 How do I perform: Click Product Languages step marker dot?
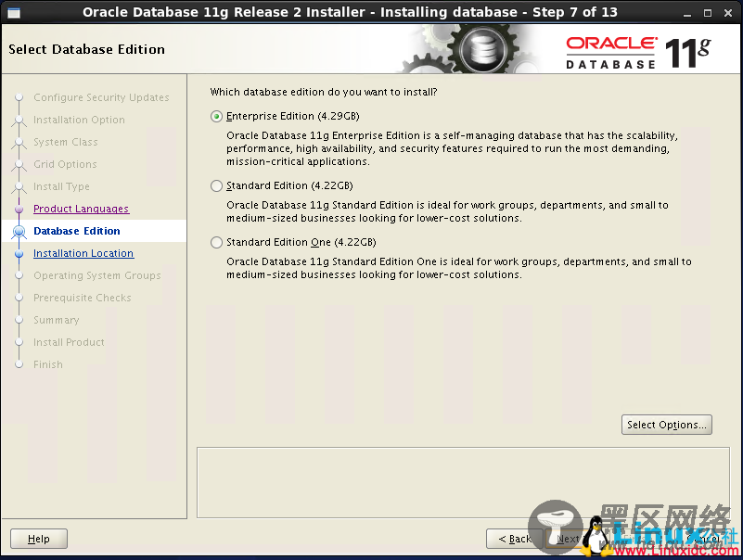[x=19, y=209]
